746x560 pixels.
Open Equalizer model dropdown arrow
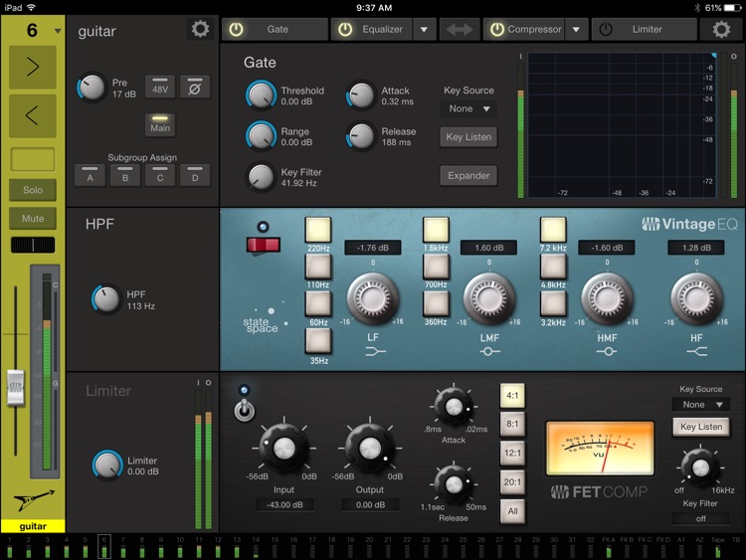tap(424, 30)
